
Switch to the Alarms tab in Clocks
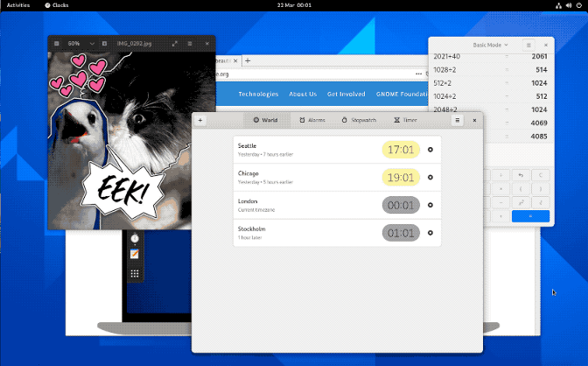click(x=312, y=120)
